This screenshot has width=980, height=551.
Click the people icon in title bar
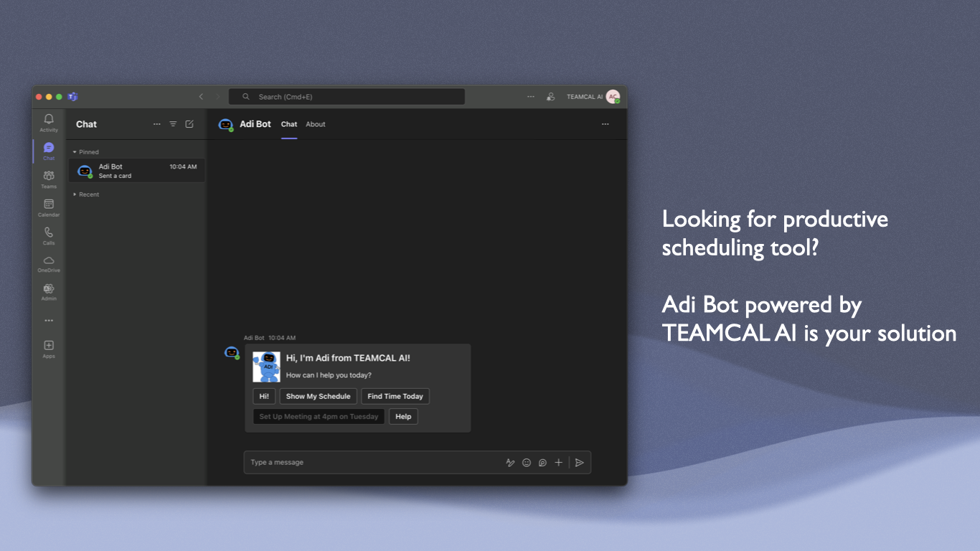pos(550,97)
